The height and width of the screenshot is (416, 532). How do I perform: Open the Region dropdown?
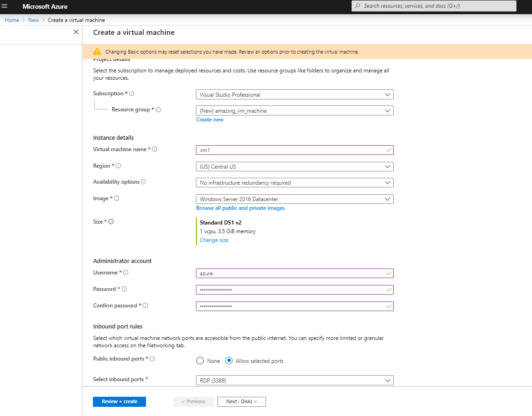coord(294,166)
